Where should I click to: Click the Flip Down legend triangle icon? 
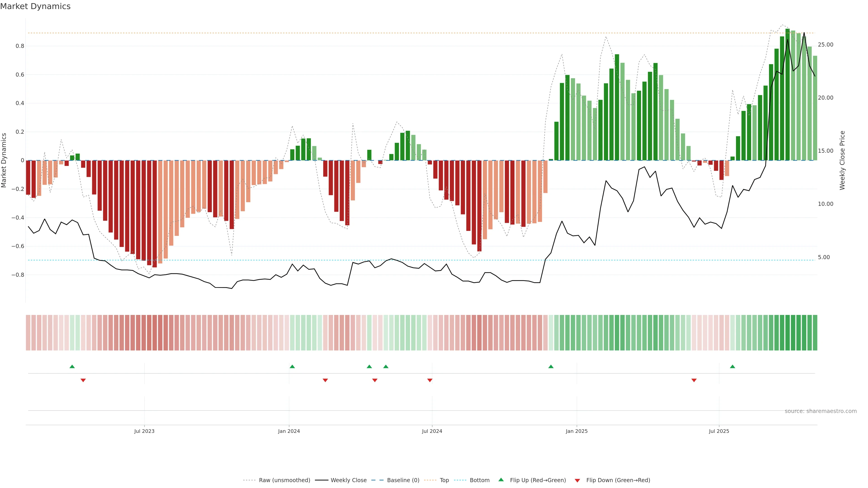(577, 481)
